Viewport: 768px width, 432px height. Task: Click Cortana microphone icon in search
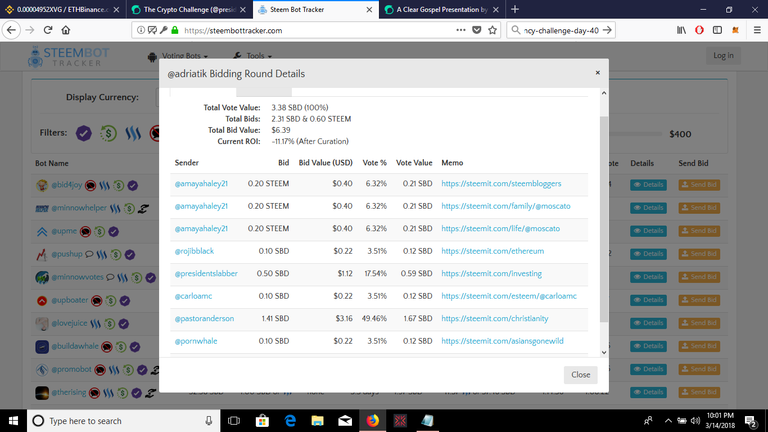209,421
